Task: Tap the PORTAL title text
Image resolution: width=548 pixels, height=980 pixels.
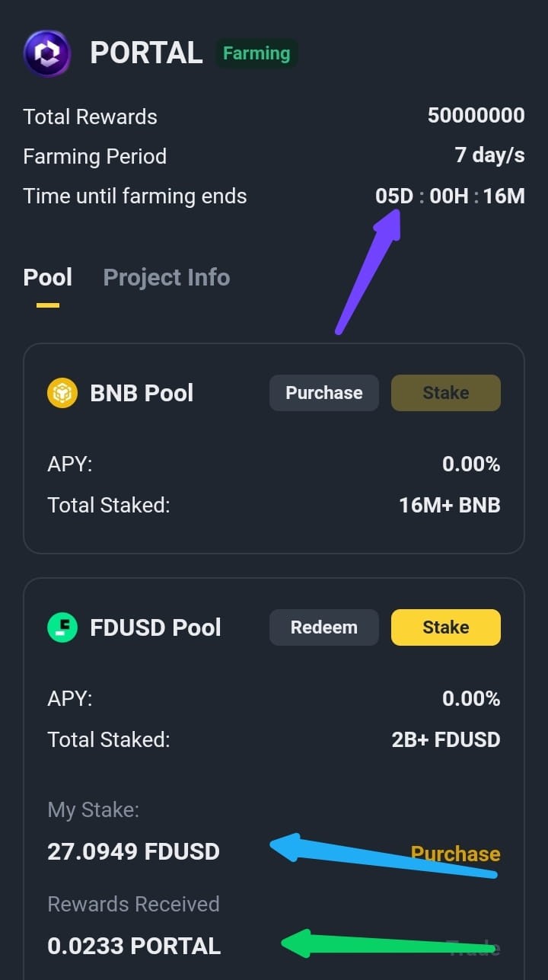Action: pyautogui.click(x=146, y=53)
